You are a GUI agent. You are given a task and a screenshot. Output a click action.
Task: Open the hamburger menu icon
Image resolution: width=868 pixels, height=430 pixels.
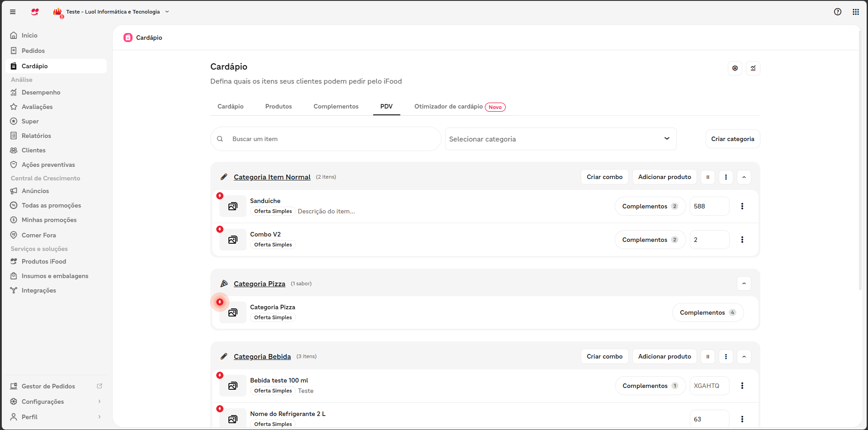pyautogui.click(x=13, y=12)
